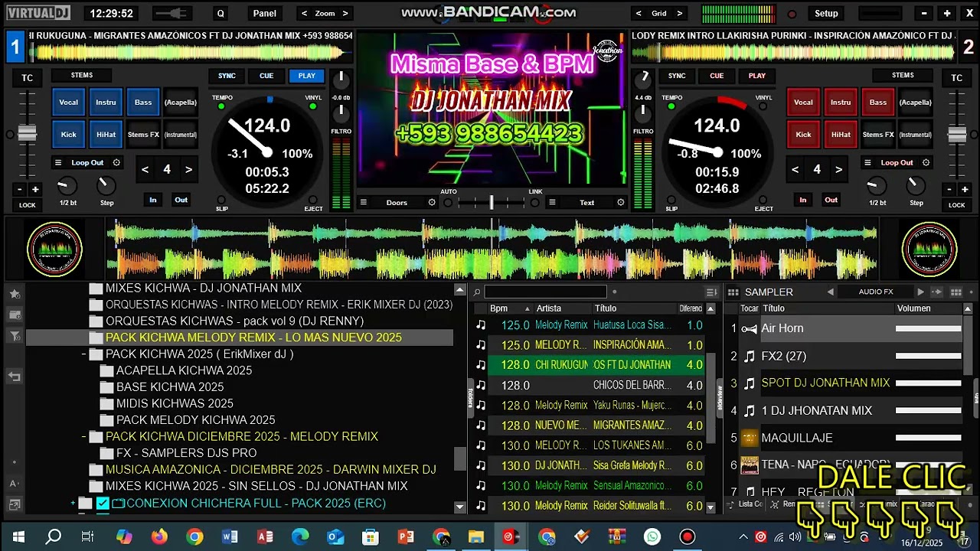Click the deck 1 number badge
980x551 pixels.
(15, 47)
